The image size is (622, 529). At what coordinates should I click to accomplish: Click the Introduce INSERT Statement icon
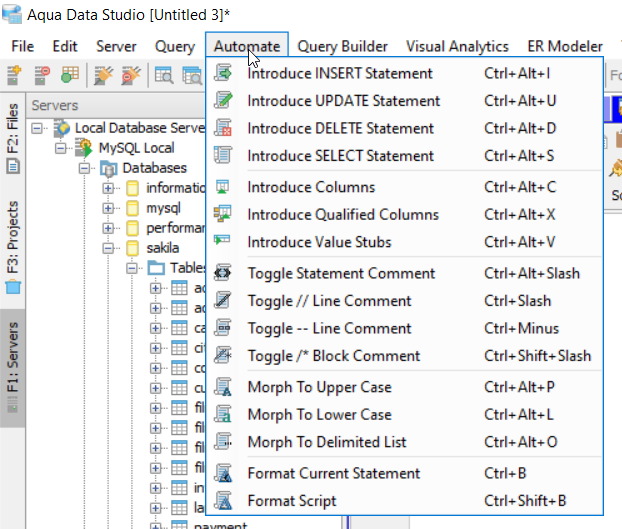[225, 74]
